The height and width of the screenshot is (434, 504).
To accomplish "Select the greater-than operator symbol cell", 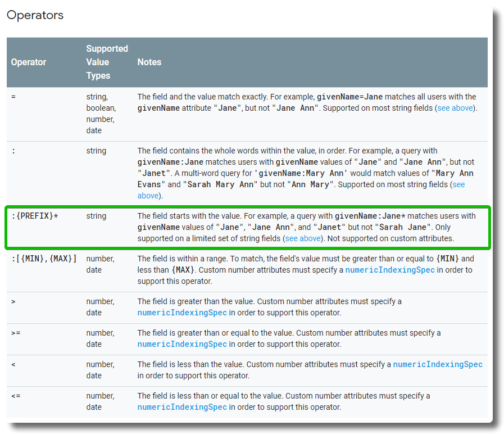I will 13,301.
